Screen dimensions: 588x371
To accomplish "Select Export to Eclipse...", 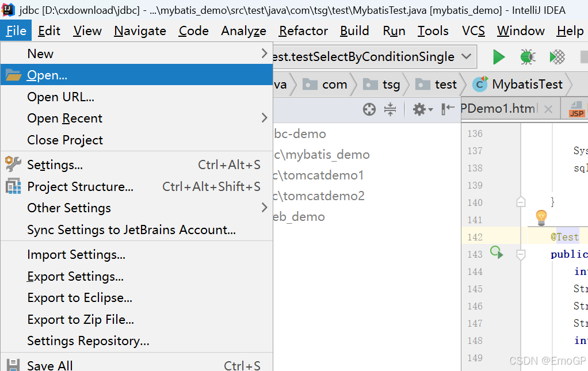I will (x=136, y=297).
